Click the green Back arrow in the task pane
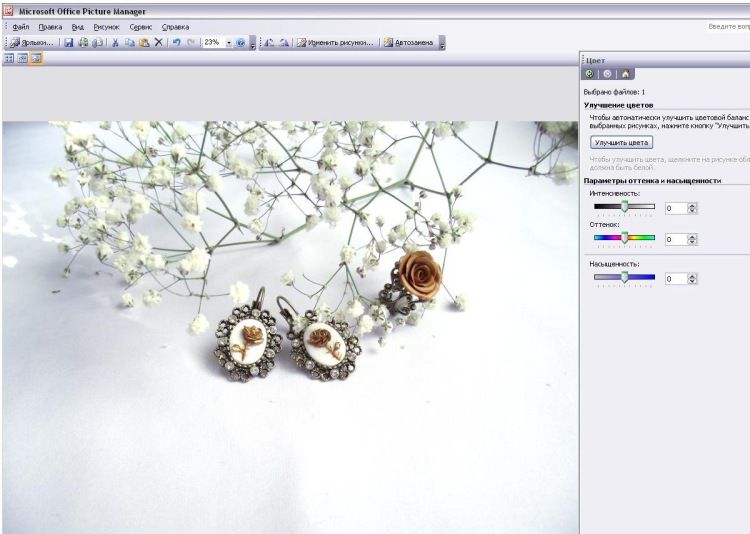 click(x=590, y=74)
